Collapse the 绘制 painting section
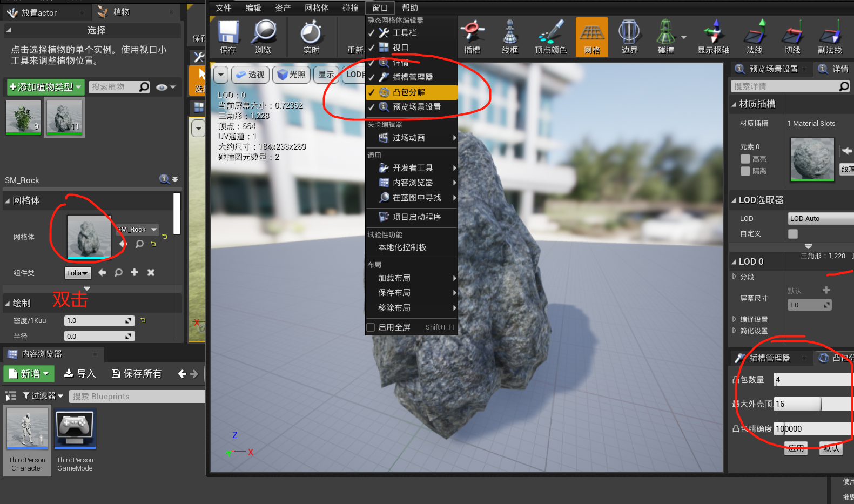 (8, 304)
